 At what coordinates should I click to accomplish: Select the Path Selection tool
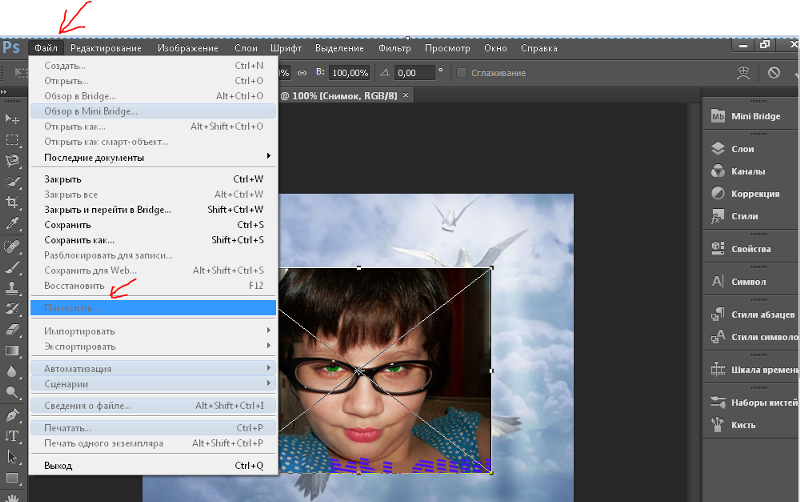[x=12, y=457]
